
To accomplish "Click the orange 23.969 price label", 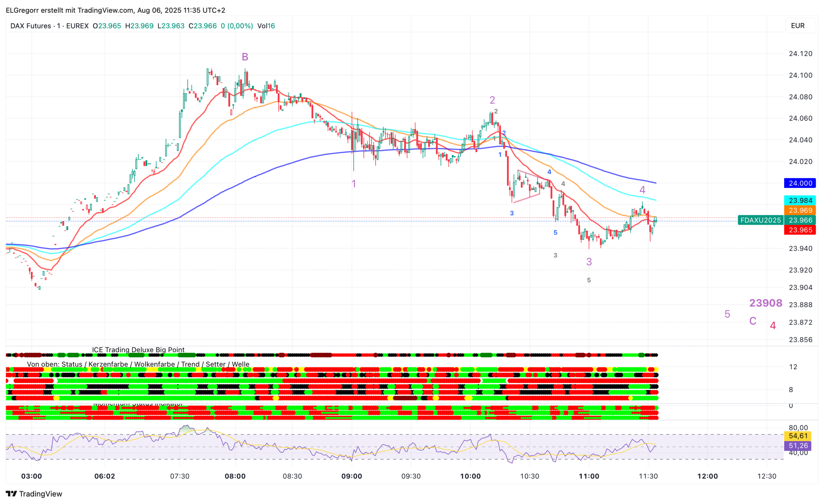I will 800,210.
